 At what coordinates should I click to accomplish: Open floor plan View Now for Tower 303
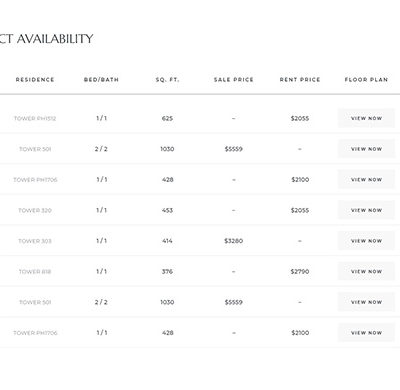[366, 241]
